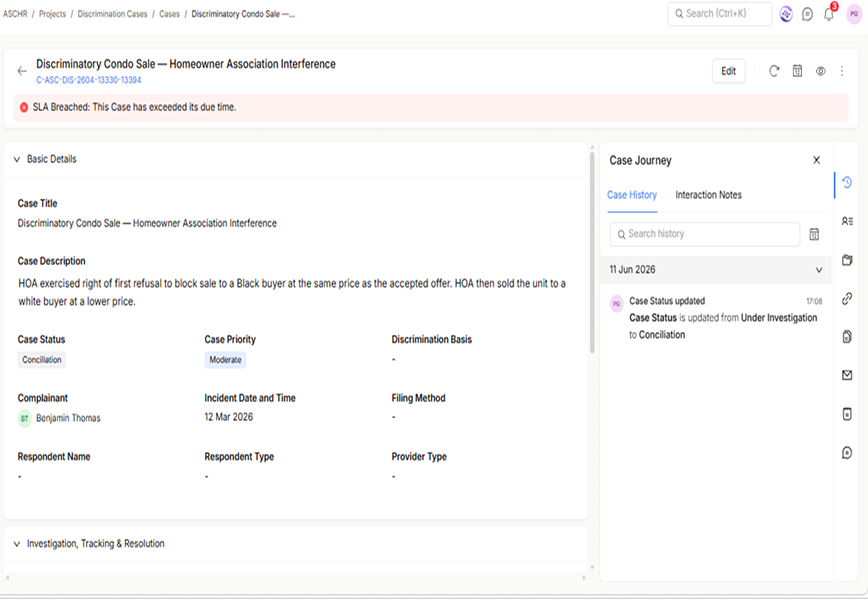This screenshot has width=868, height=600.
Task: Click the Moderate priority badge
Action: point(225,360)
